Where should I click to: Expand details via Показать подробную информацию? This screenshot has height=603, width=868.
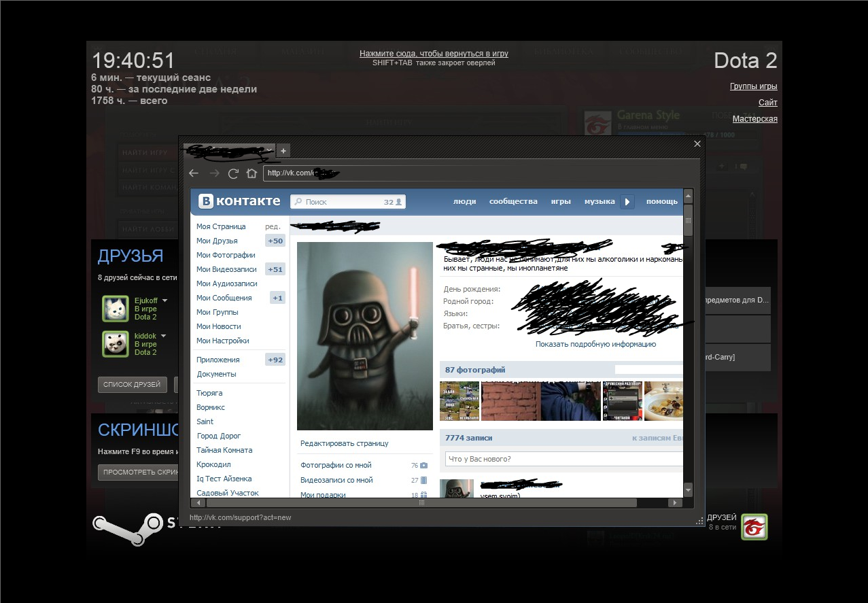[x=595, y=344]
